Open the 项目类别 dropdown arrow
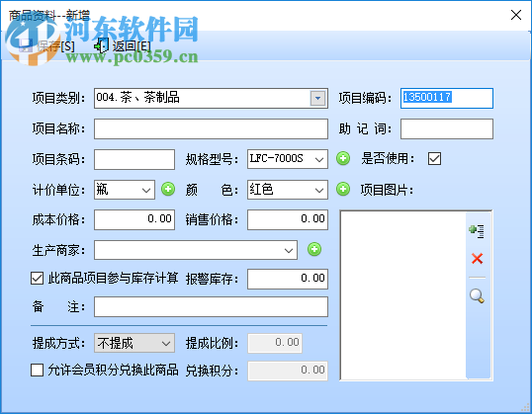Image resolution: width=532 pixels, height=414 pixels. [x=317, y=99]
